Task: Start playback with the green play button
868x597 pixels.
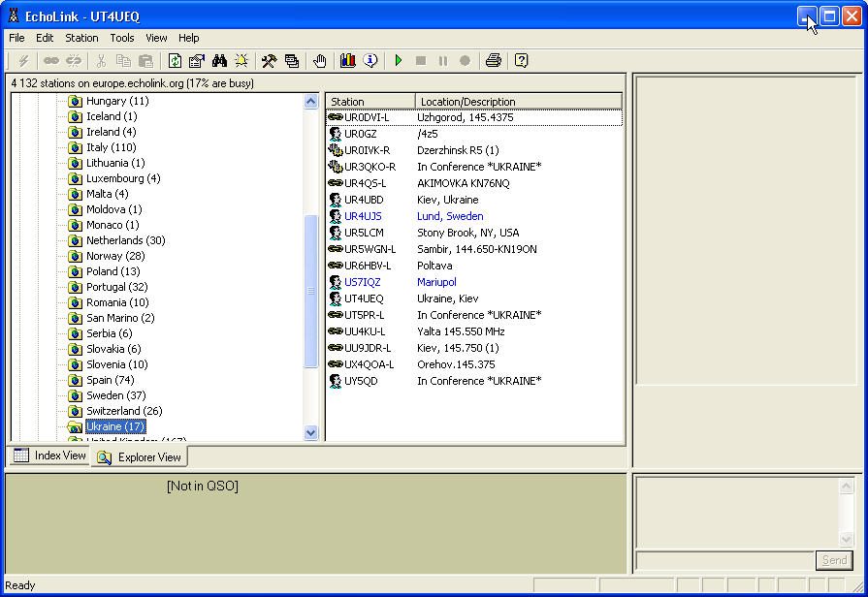Action: [x=399, y=61]
